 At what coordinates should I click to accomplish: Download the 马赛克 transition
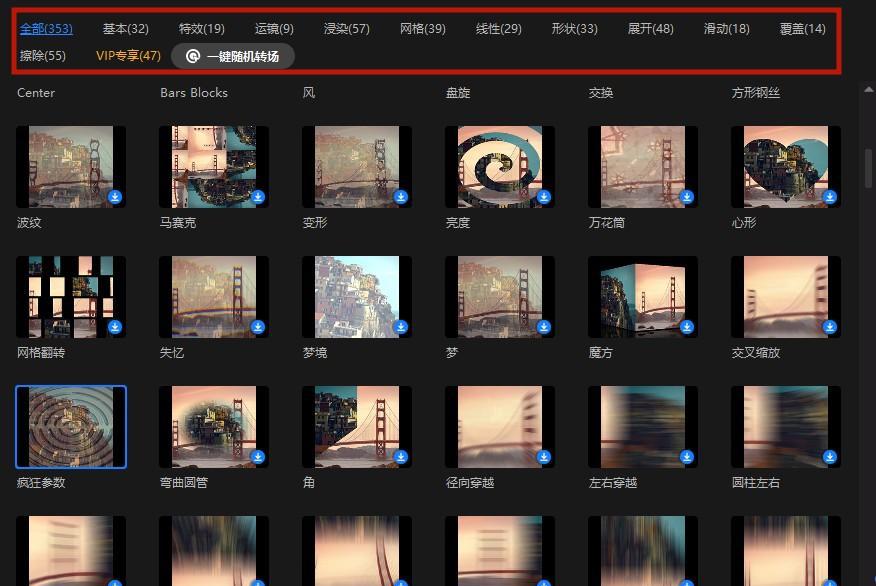tap(258, 197)
